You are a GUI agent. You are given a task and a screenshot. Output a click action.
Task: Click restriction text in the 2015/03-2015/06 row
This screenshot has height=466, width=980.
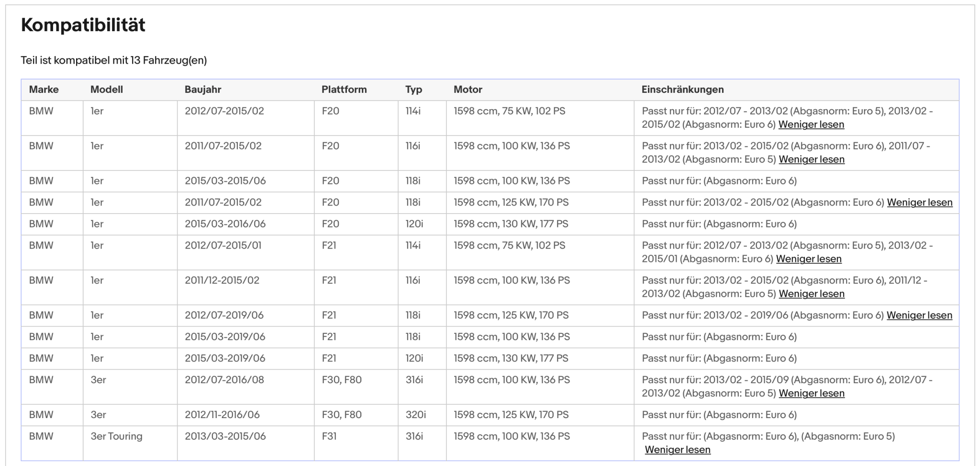point(719,181)
